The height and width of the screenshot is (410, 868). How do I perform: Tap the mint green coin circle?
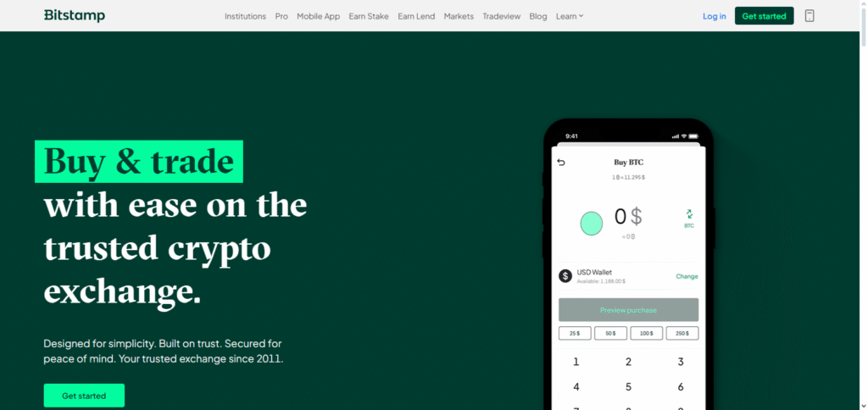591,224
